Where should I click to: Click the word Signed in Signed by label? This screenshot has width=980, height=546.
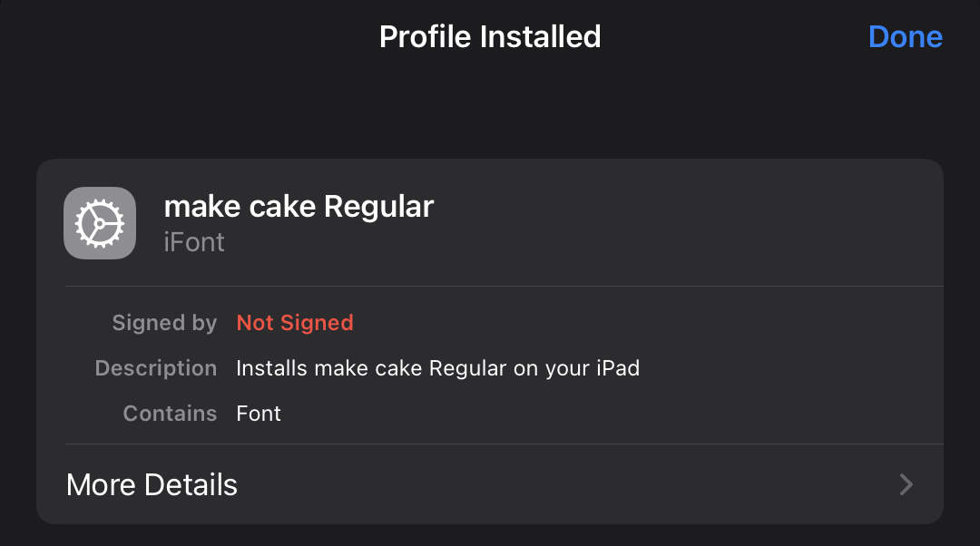point(145,323)
